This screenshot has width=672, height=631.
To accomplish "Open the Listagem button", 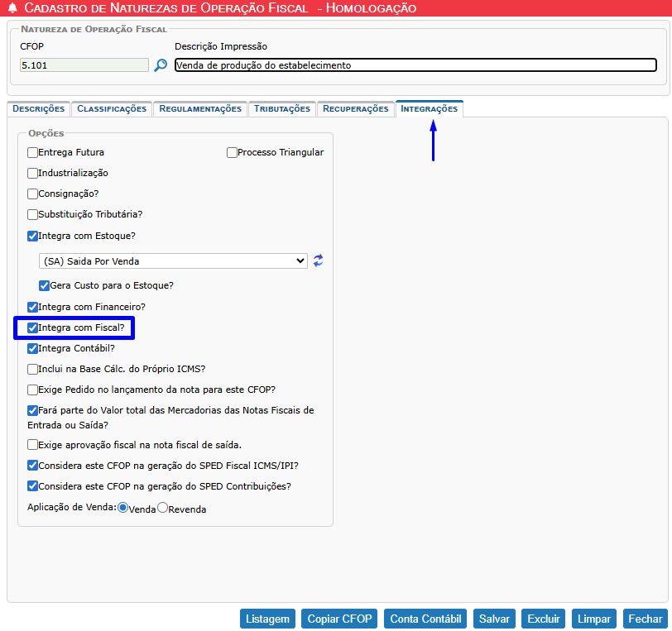I will [x=267, y=619].
